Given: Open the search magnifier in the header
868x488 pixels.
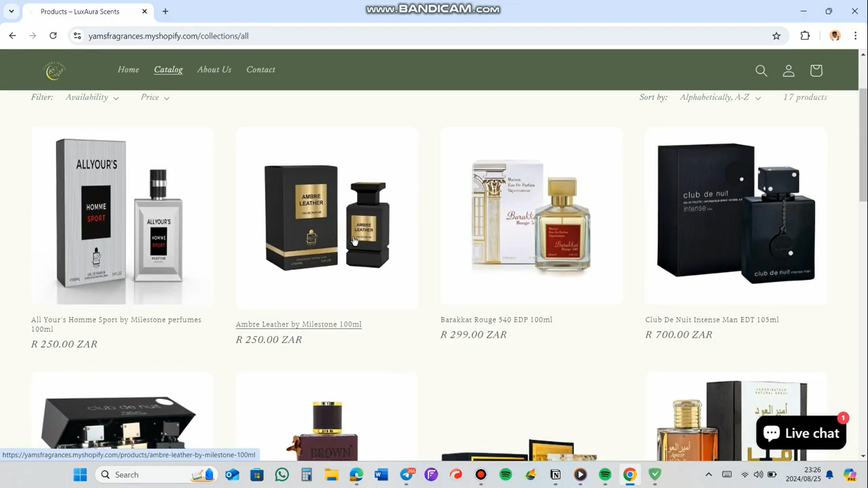Looking at the screenshot, I should coord(761,71).
